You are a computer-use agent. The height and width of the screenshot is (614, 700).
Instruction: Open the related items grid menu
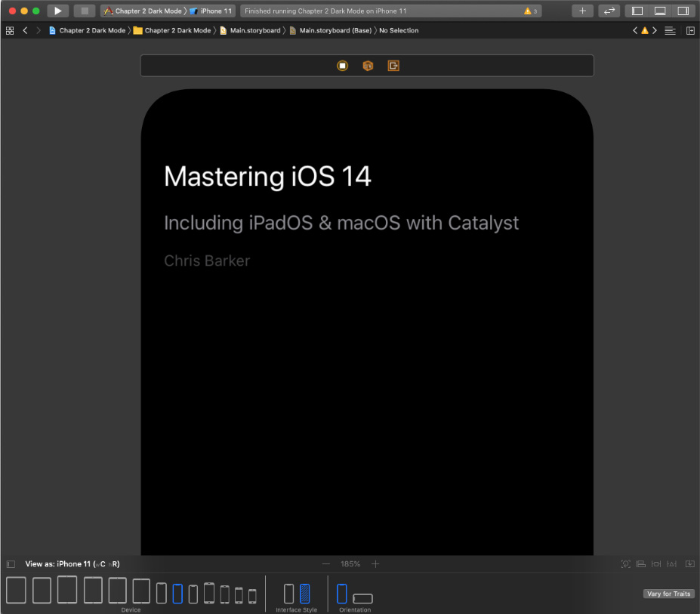click(x=10, y=30)
